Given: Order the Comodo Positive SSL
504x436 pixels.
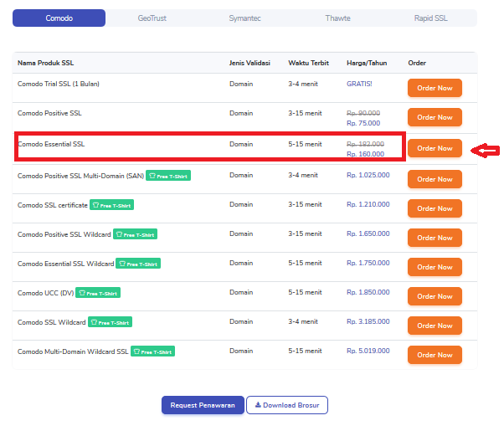Looking at the screenshot, I should pos(435,117).
